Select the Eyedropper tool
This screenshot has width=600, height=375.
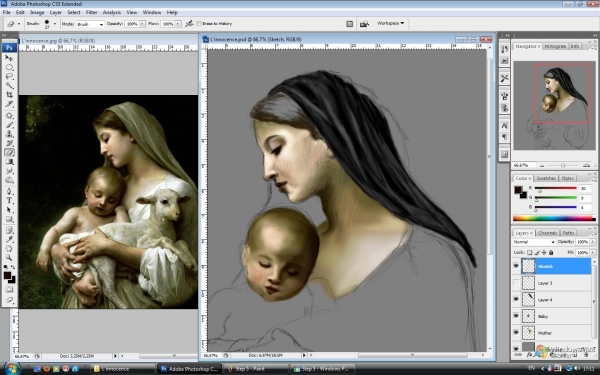coord(9,240)
